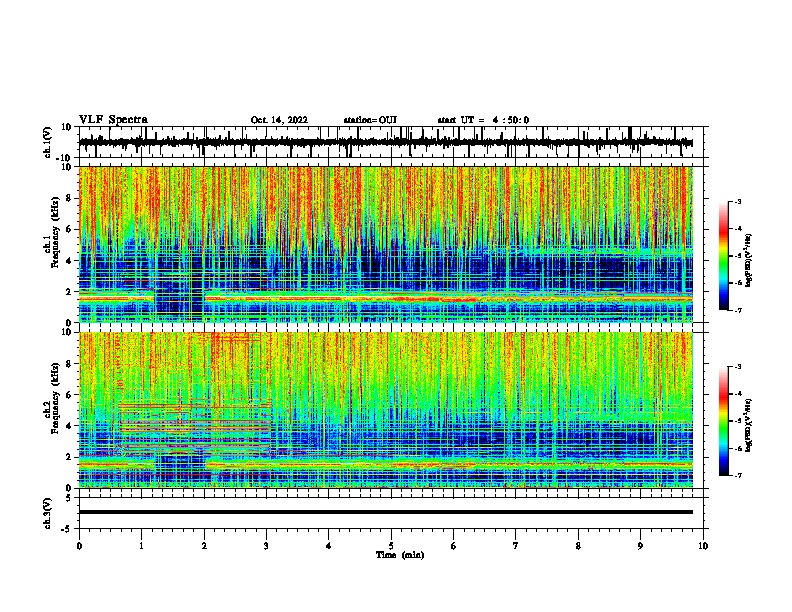Click the ch.1 spectrogram plot
Viewport: 792px width, 612px height.
tap(386, 244)
